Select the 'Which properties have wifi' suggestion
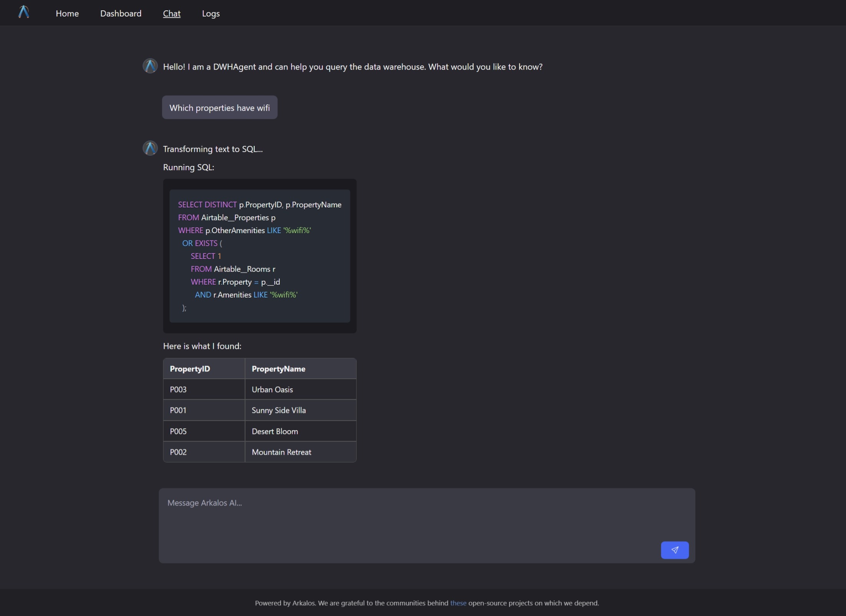The width and height of the screenshot is (846, 616). pos(219,108)
